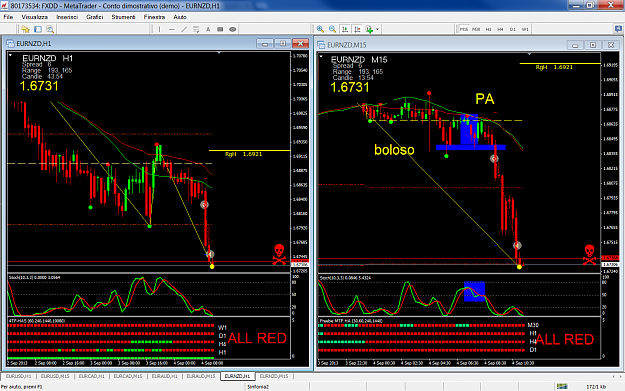Switch to the EURUSD,M15 chart tab
The width and height of the screenshot is (625, 391).
click(55, 376)
